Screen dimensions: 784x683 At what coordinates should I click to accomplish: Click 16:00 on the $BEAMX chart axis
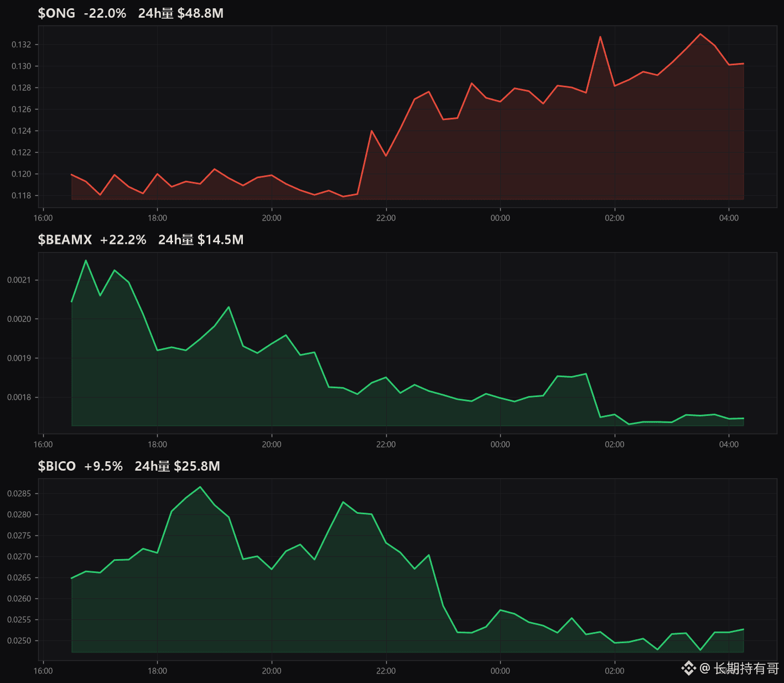(x=43, y=444)
